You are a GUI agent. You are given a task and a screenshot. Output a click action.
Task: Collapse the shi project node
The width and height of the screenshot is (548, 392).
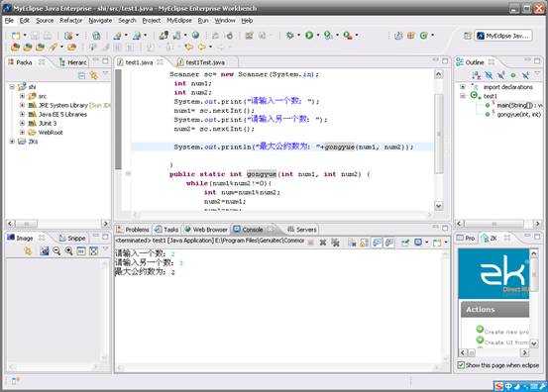[x=12, y=86]
